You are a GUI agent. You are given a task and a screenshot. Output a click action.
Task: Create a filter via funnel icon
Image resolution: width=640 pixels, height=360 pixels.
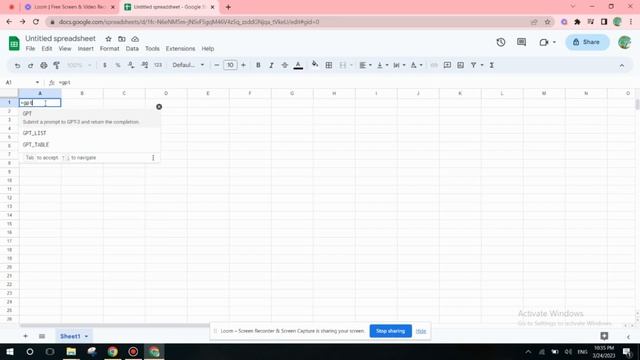click(473, 65)
